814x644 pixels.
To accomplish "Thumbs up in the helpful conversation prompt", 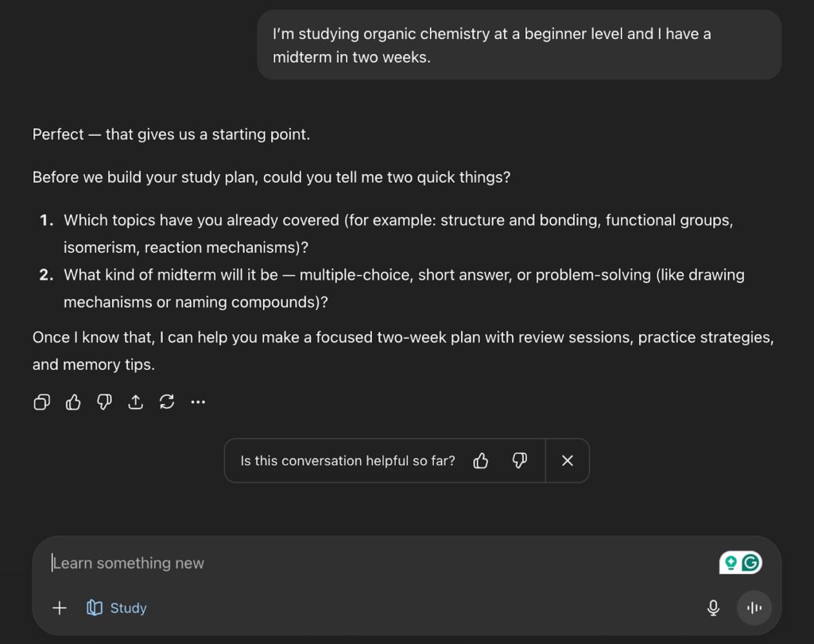I will pos(481,461).
